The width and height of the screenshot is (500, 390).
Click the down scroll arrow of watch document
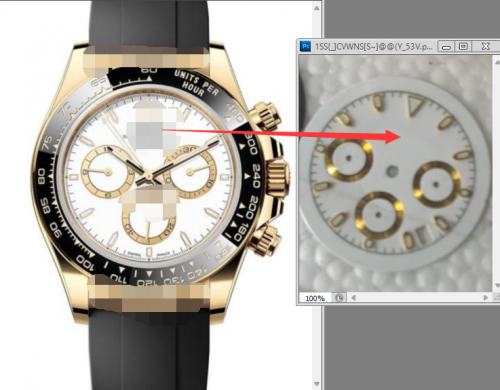(317, 384)
